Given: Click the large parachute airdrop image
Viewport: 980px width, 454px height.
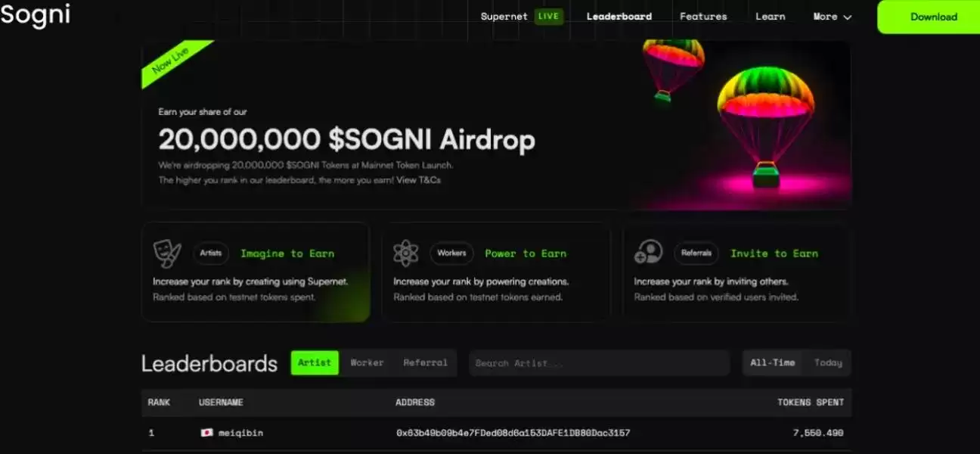Looking at the screenshot, I should [765, 126].
